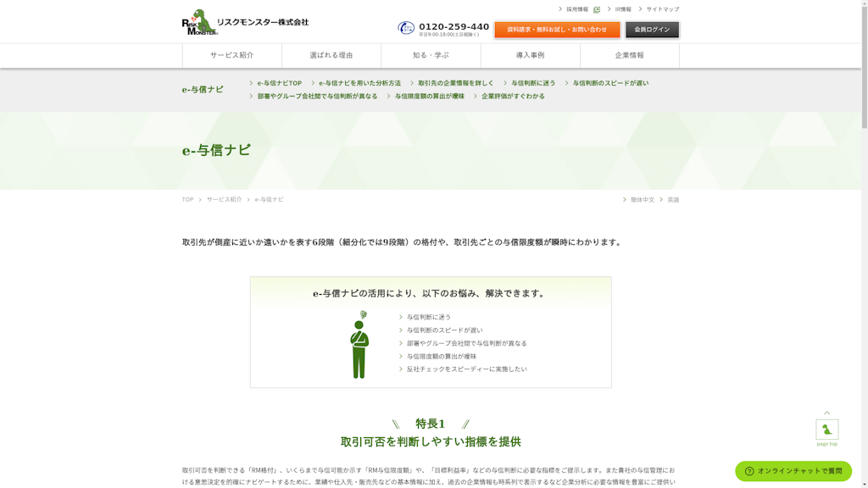Click the 会員ログイン button
Viewport: 868px width, 488px height.
[x=651, y=28]
